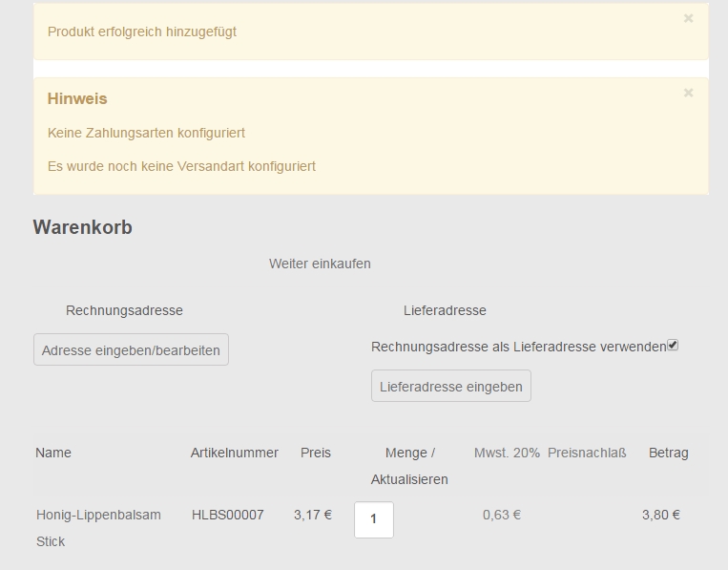The height and width of the screenshot is (570, 728).
Task: Select the 'Artikelnummer' column header
Action: click(234, 453)
